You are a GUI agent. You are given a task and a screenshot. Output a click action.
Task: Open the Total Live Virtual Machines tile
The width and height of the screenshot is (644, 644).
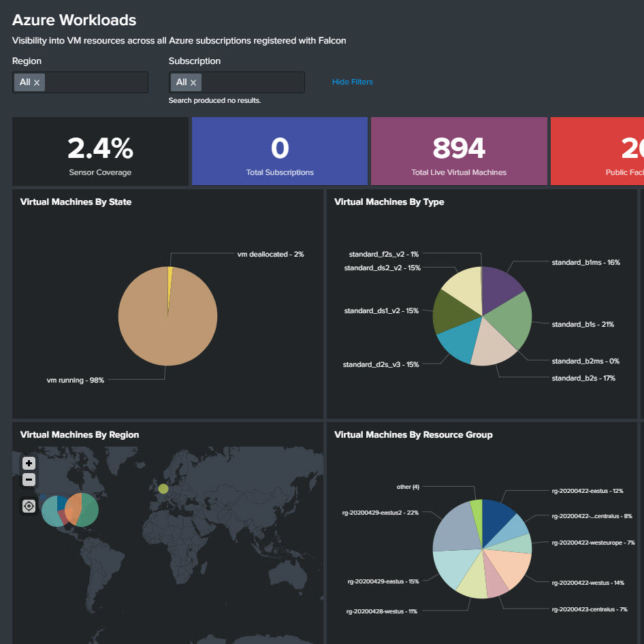click(459, 151)
